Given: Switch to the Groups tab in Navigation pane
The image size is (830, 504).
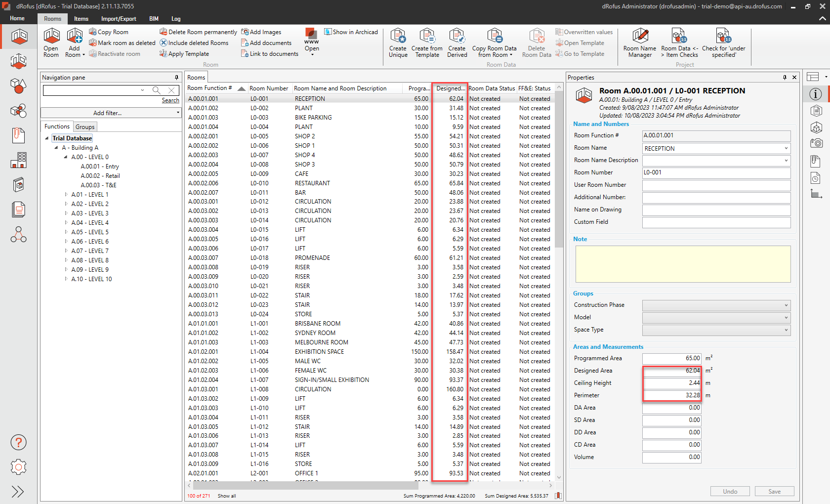Looking at the screenshot, I should coord(84,126).
